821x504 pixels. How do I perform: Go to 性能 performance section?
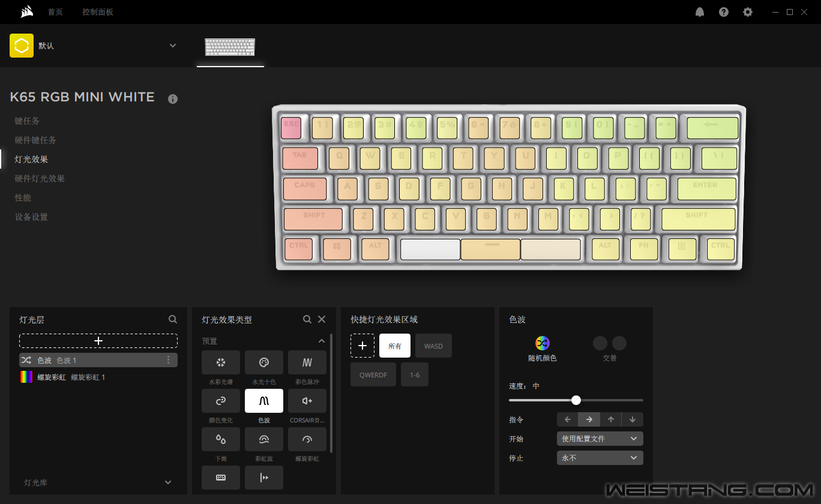pyautogui.click(x=23, y=197)
